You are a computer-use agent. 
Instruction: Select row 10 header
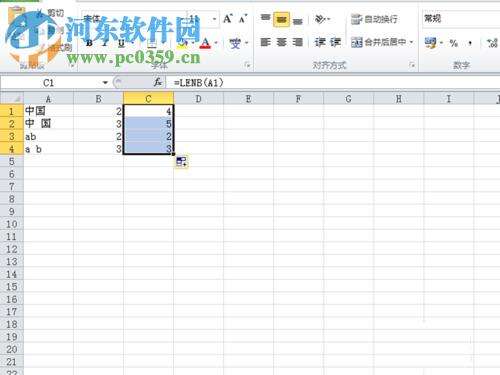point(12,224)
